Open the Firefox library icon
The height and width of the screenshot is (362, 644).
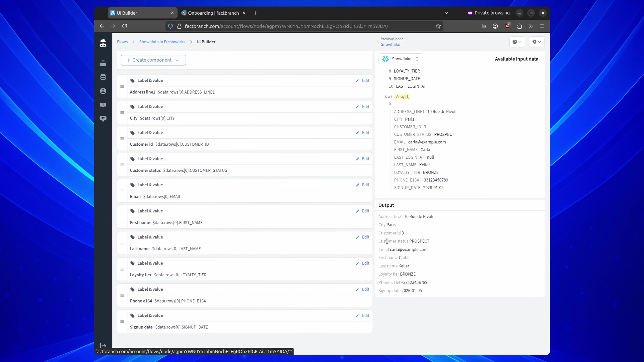coord(484,26)
